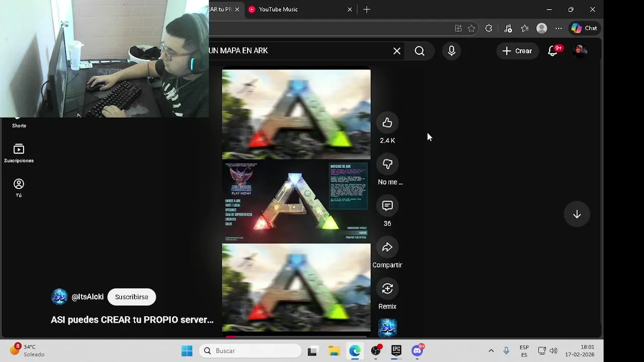Close the current YouTube Shorts tab
Screen dimensions: 644x362
click(x=237, y=10)
